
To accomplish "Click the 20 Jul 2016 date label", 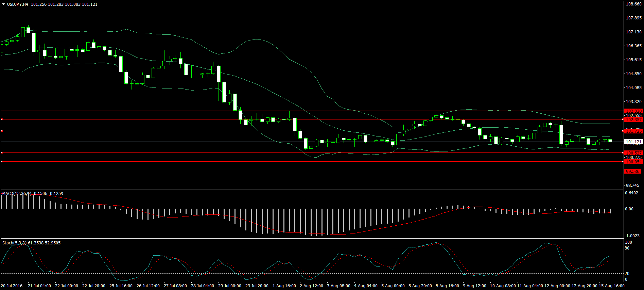I will pyautogui.click(x=12, y=286).
